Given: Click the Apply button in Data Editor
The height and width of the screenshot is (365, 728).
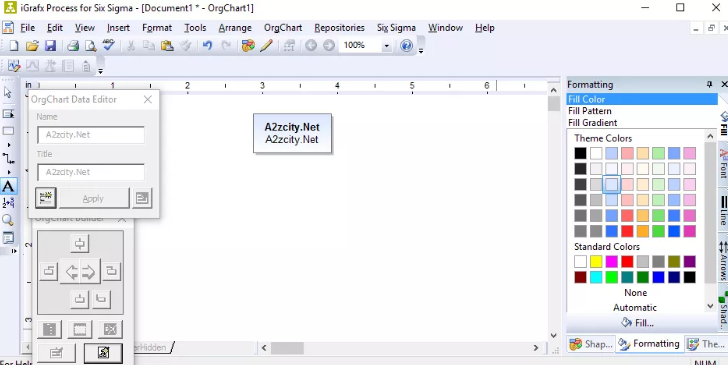Looking at the screenshot, I should pos(93,198).
